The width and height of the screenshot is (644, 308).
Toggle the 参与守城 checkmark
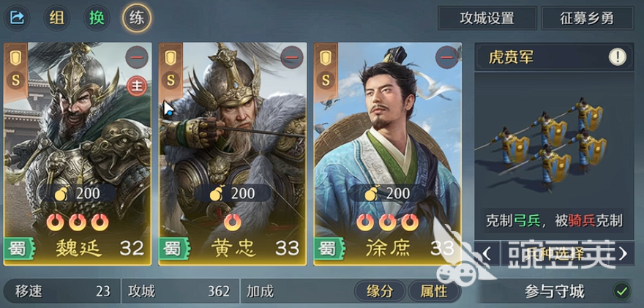pyautogui.click(x=622, y=291)
